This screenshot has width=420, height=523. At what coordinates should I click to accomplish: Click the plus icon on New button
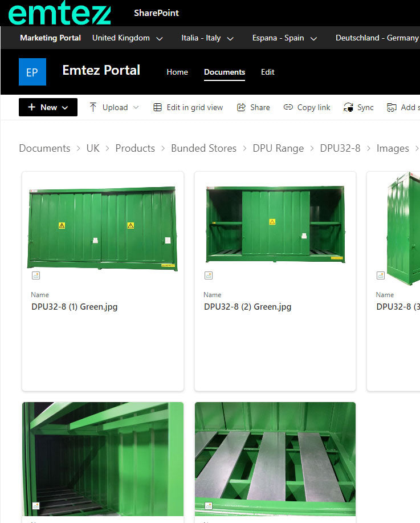tap(32, 107)
